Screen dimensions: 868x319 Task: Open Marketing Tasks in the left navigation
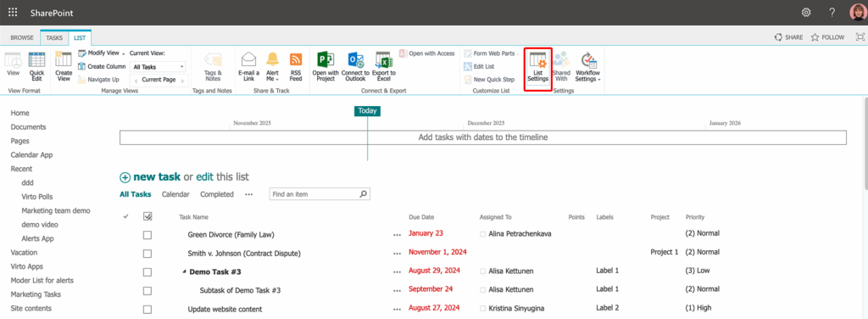tap(36, 294)
